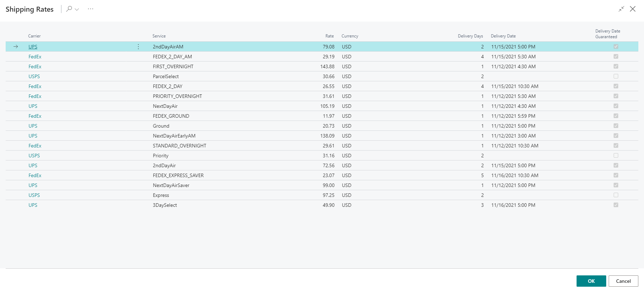The height and width of the screenshot is (292, 644).
Task: Toggle guaranteed checkbox for USPS Express row
Action: click(x=616, y=195)
